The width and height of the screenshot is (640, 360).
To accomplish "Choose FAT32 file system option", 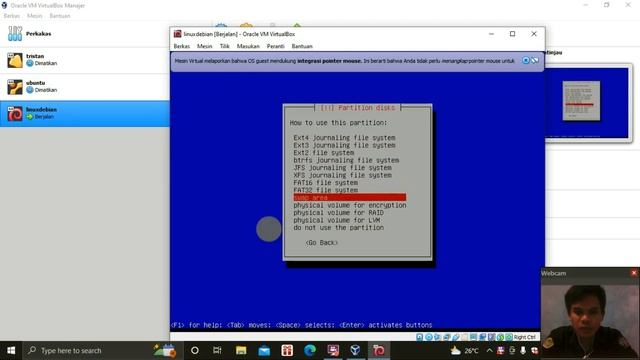I will point(325,190).
